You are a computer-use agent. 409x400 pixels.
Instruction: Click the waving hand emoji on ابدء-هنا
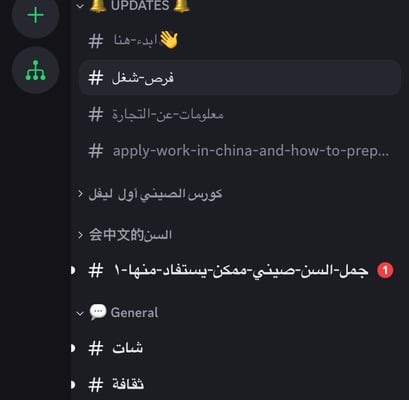coord(169,40)
